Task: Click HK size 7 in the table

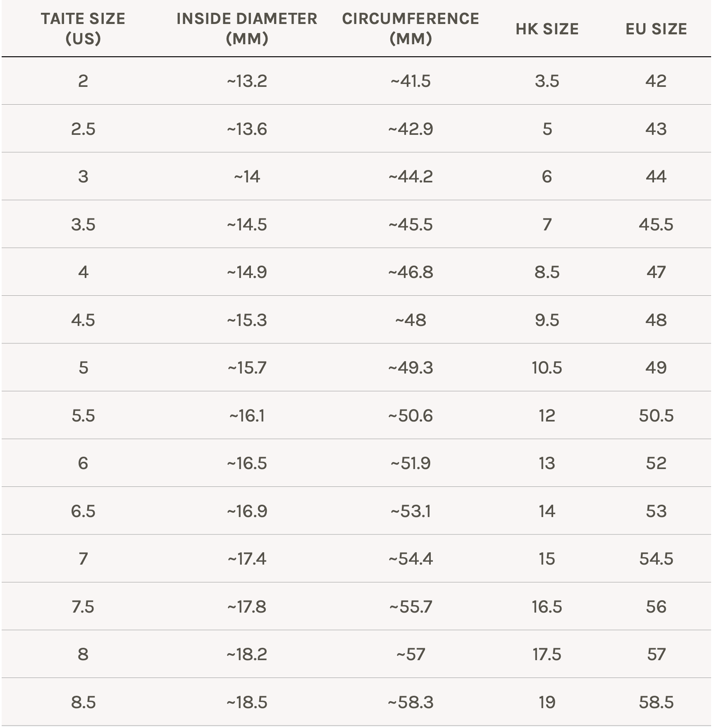Action: tap(547, 225)
